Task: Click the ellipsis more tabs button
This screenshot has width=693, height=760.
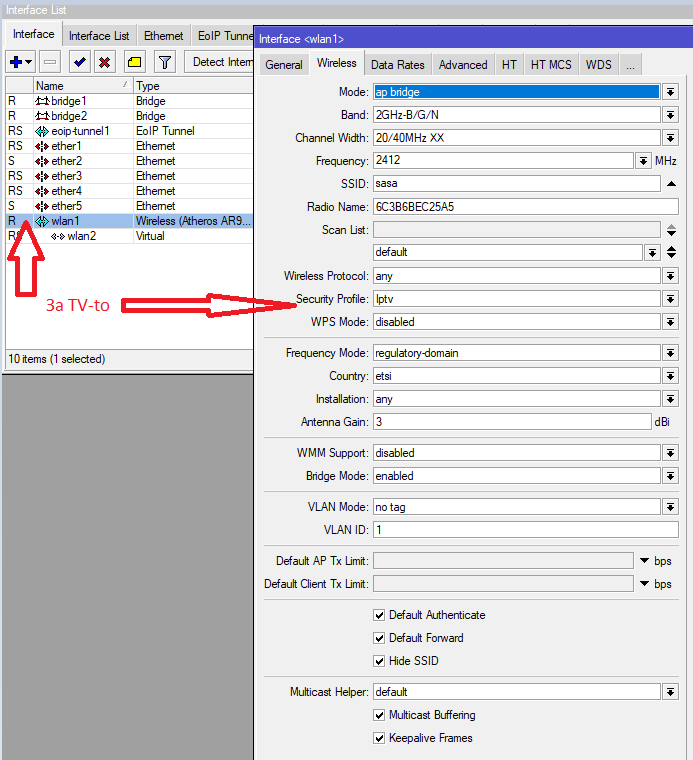Action: coord(630,64)
